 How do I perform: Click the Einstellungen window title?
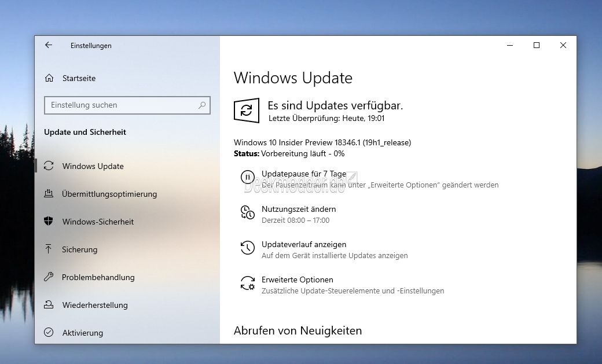click(x=91, y=45)
